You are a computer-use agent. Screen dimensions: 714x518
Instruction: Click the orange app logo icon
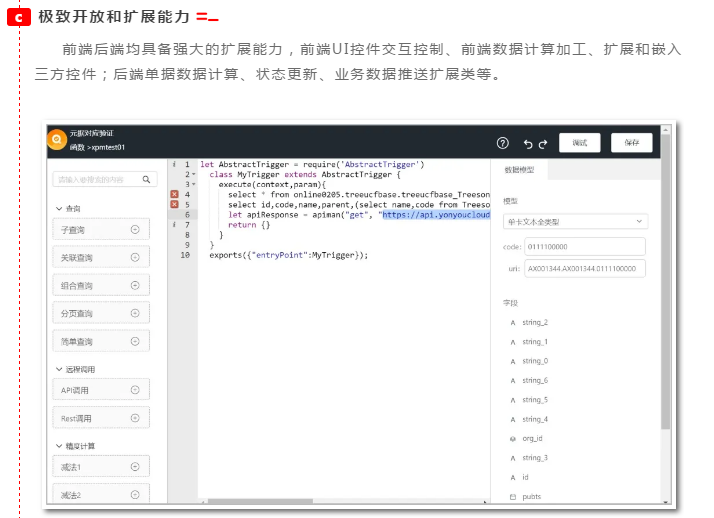[57, 140]
